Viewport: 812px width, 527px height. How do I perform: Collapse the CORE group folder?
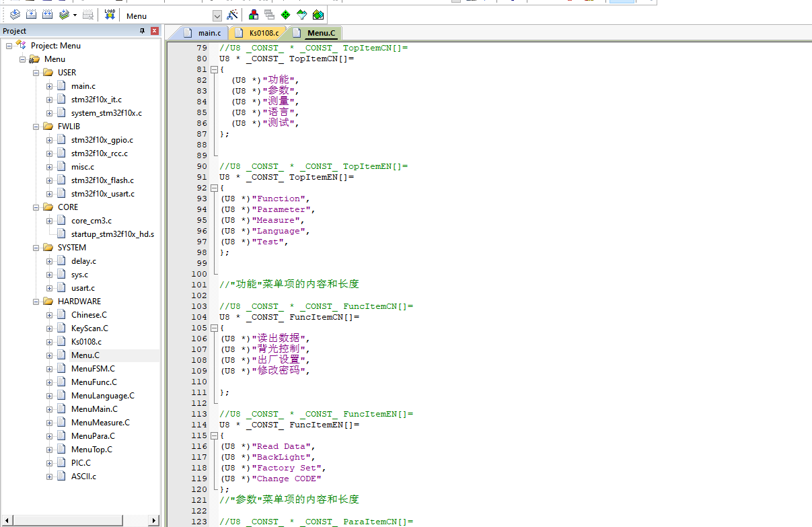(x=36, y=207)
